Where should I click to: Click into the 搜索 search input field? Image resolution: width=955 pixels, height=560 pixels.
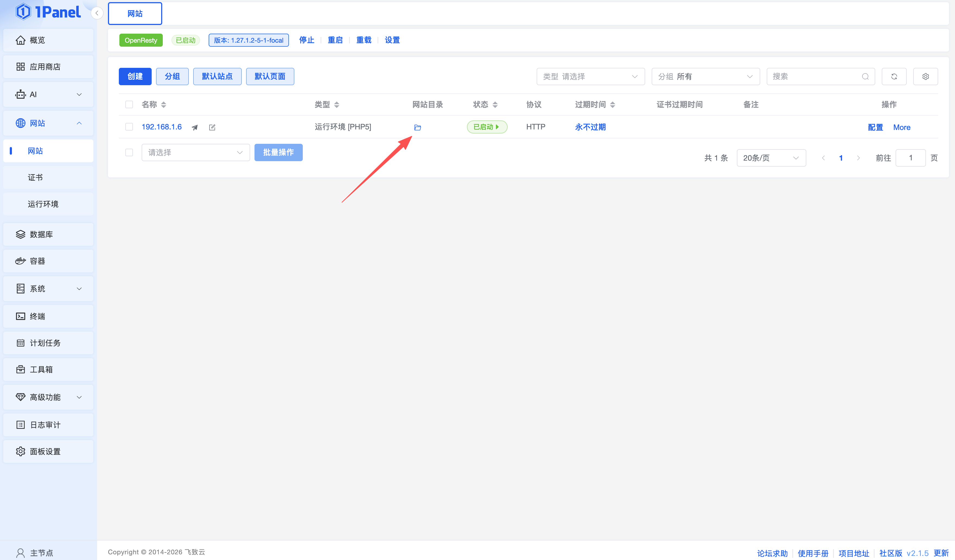click(x=815, y=77)
